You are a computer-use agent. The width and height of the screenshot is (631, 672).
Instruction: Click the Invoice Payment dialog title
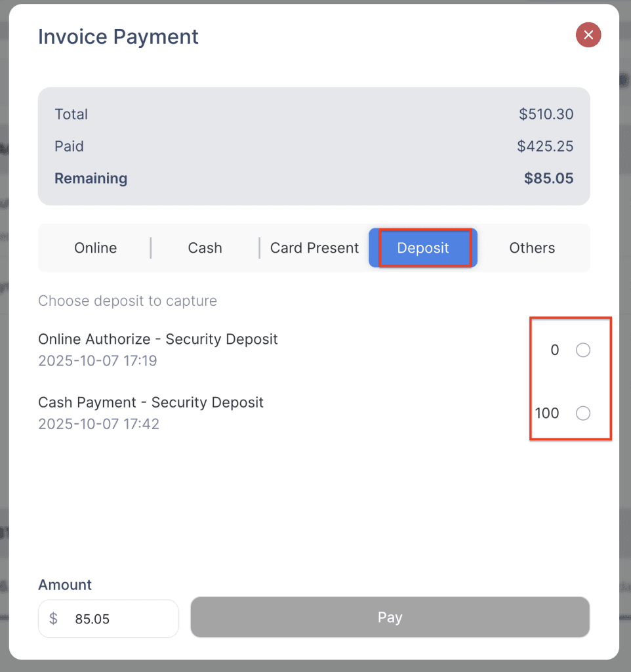[118, 37]
